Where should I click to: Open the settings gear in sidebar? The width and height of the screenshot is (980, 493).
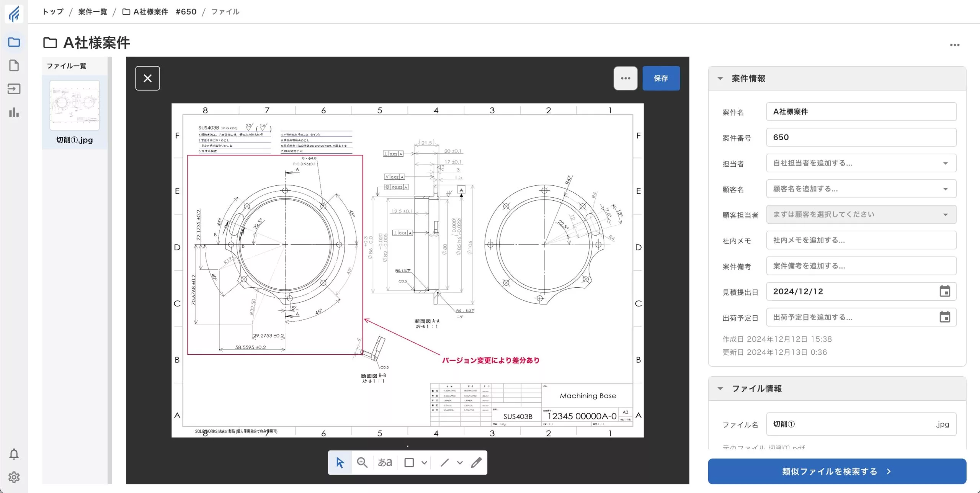pyautogui.click(x=14, y=477)
